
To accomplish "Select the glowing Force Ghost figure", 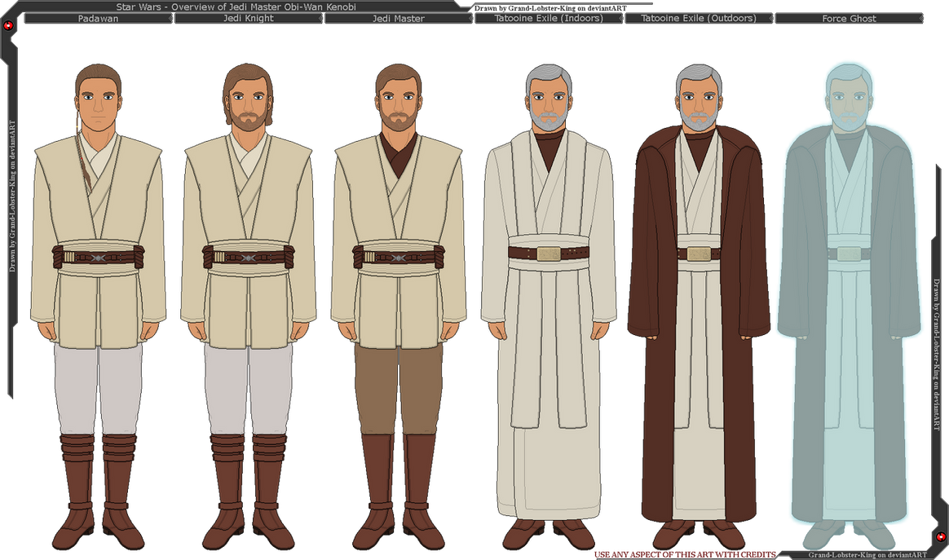I will click(x=848, y=285).
